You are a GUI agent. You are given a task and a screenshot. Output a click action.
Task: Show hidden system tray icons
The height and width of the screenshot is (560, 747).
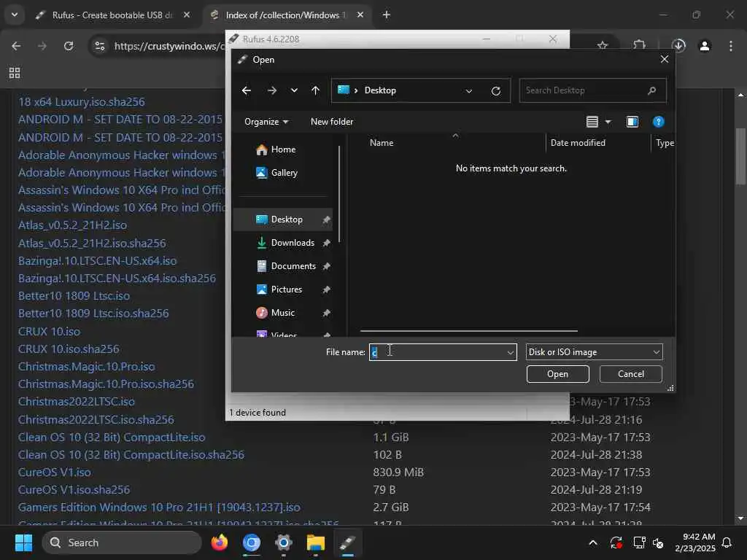coord(593,542)
